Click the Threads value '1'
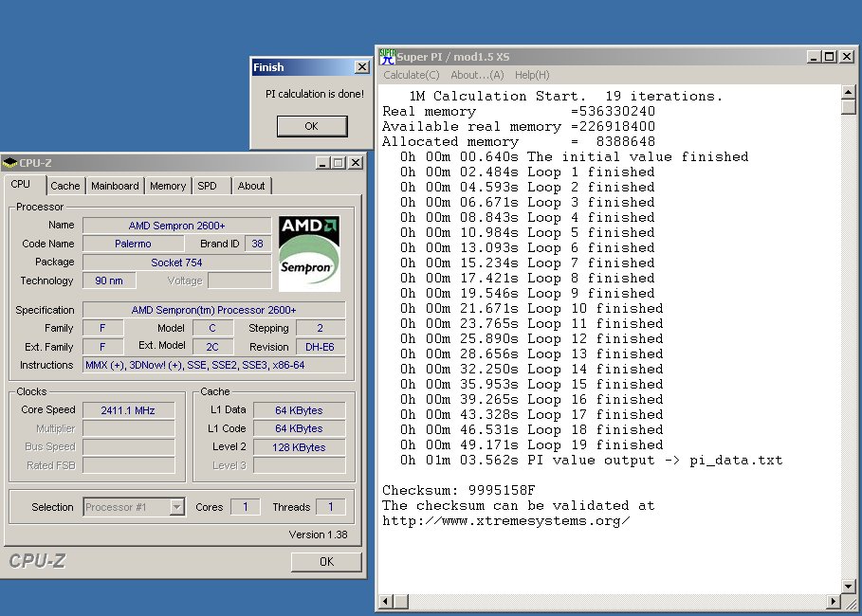The width and height of the screenshot is (862, 616). pos(330,507)
